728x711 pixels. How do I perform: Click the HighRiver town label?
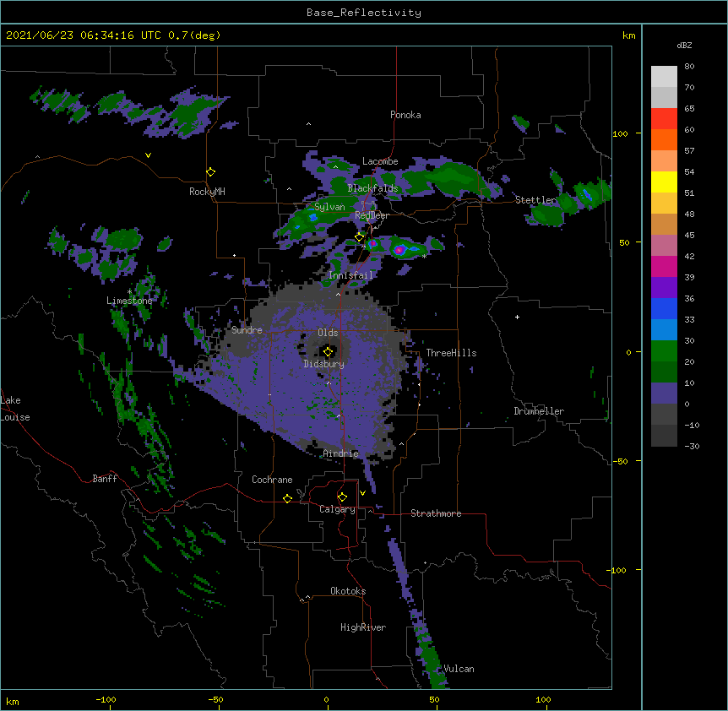coord(363,627)
